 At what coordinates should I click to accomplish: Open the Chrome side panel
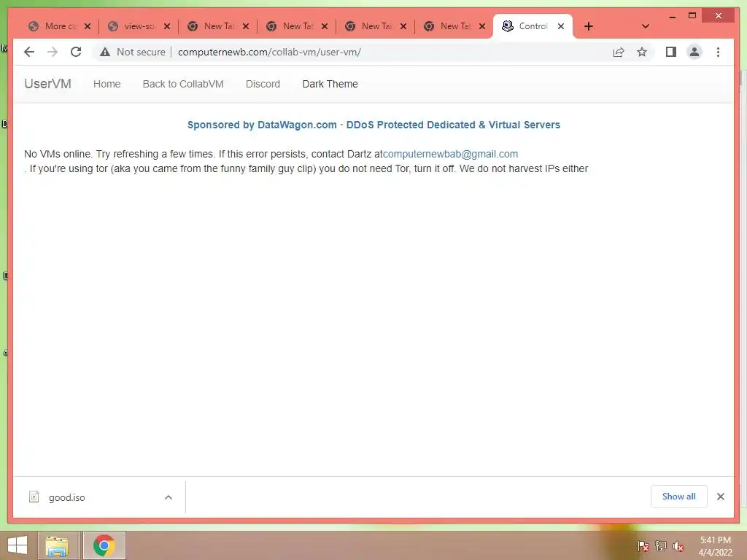(x=671, y=52)
